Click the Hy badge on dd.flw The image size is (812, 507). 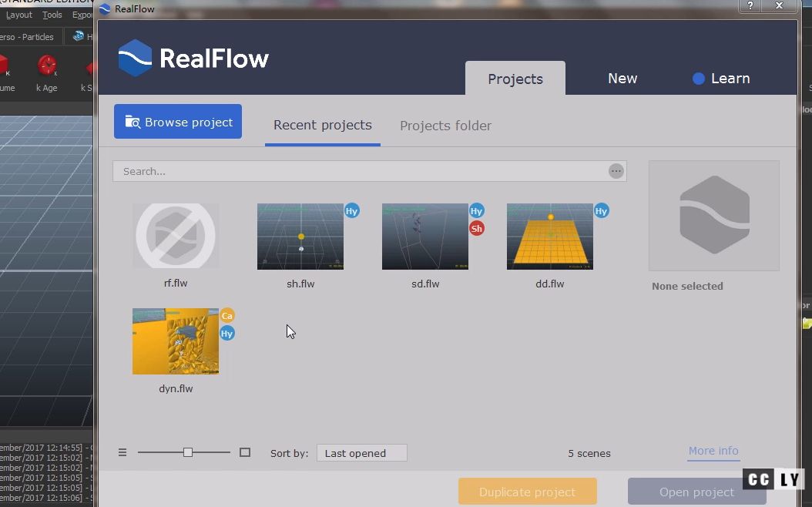[x=601, y=211]
